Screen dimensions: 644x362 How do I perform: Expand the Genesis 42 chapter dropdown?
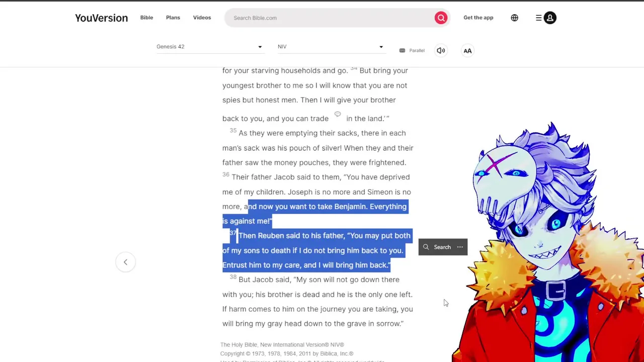click(209, 46)
